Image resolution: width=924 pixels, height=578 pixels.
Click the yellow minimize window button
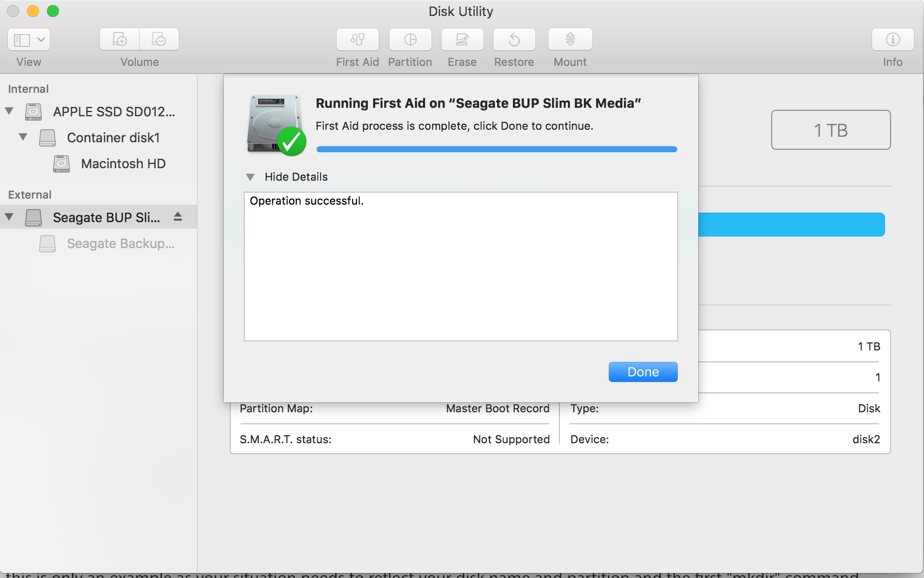(x=33, y=11)
